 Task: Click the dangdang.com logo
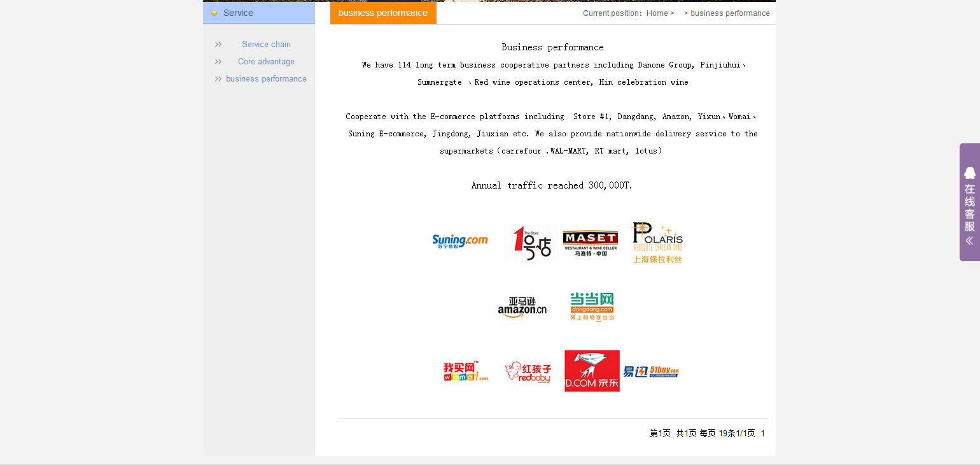point(592,307)
